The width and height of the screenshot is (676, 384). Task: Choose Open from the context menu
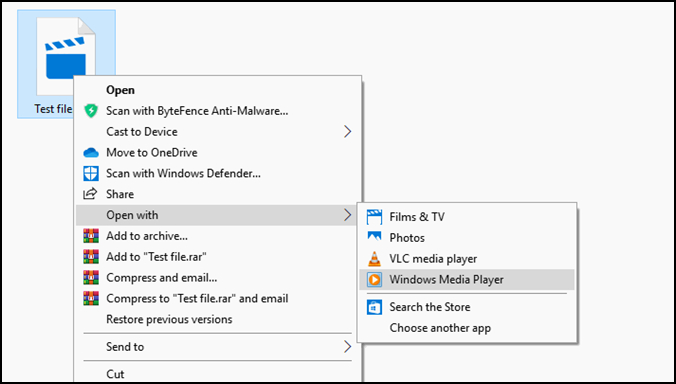(218, 90)
